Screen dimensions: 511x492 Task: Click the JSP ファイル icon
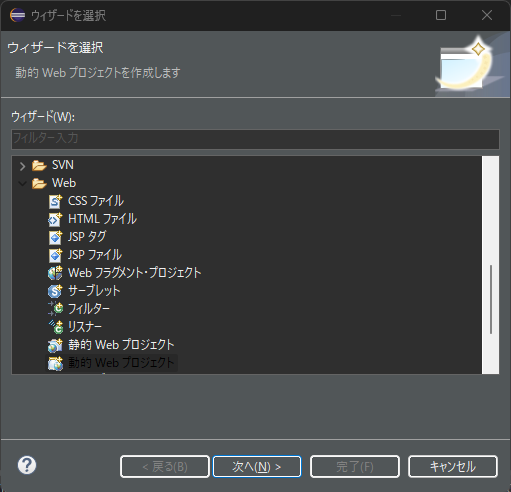(x=55, y=255)
